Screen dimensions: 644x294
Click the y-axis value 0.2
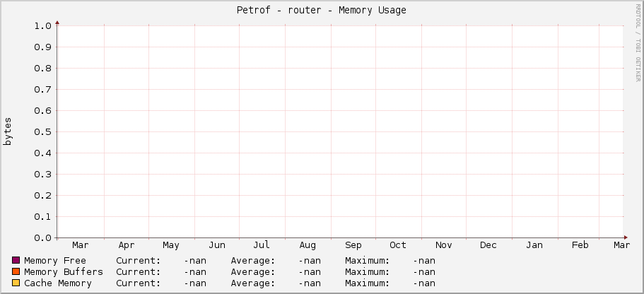42,196
